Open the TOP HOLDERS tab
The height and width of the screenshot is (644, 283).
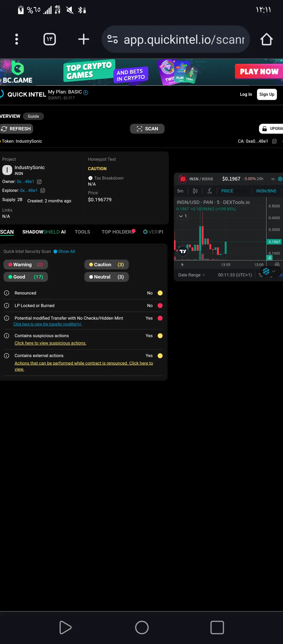pyautogui.click(x=118, y=232)
